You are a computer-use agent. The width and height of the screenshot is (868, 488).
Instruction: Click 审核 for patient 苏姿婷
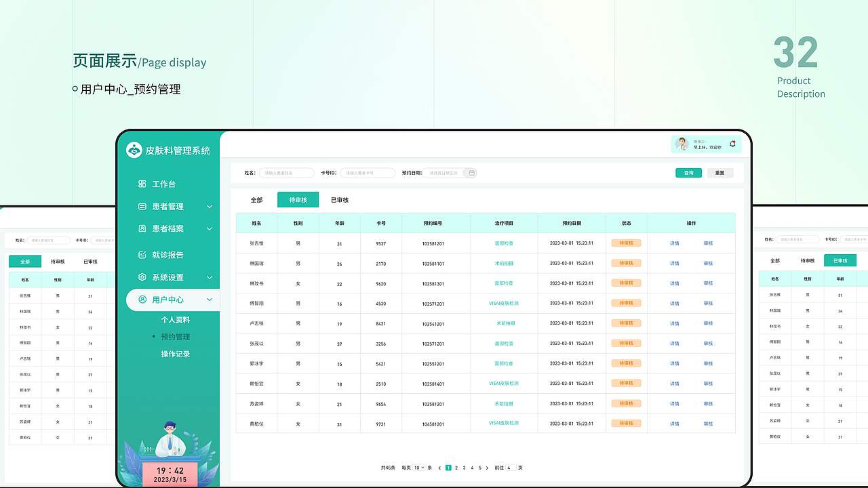(708, 404)
